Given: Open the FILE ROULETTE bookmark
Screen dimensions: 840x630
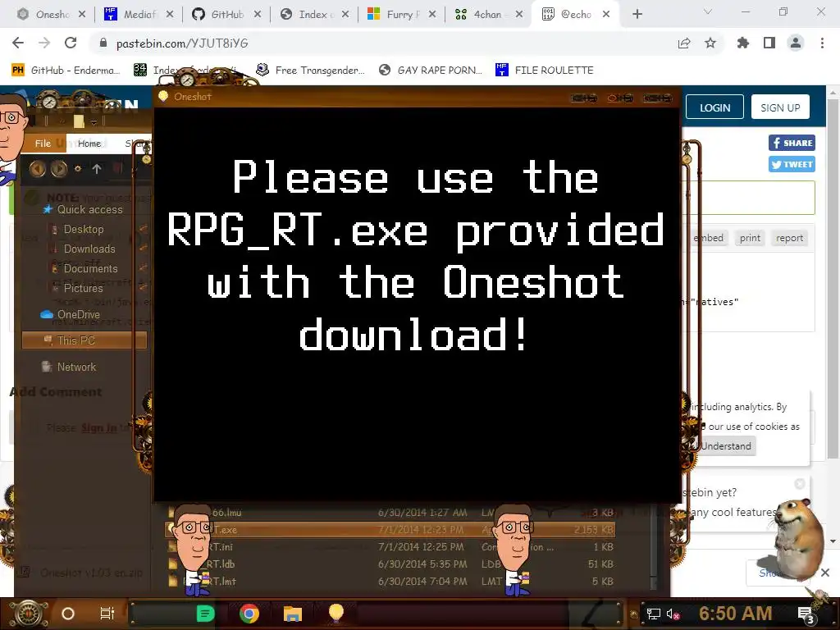Looking at the screenshot, I should tap(545, 71).
